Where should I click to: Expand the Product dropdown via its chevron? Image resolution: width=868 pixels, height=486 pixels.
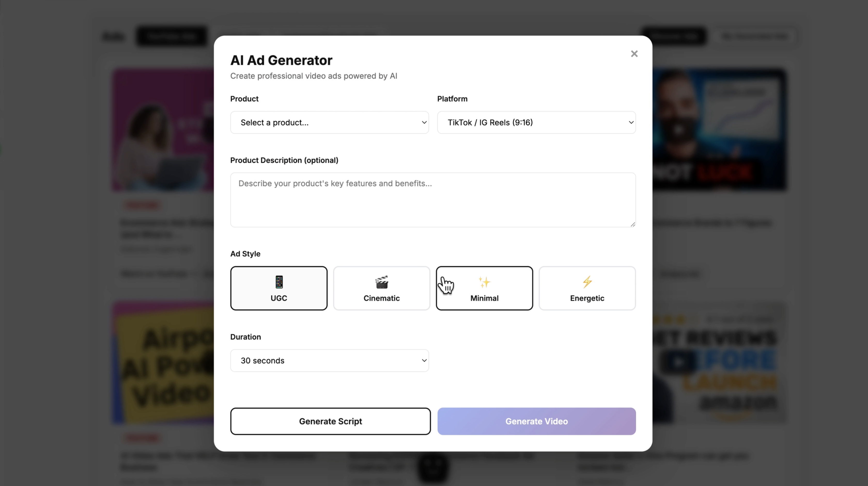[424, 123]
